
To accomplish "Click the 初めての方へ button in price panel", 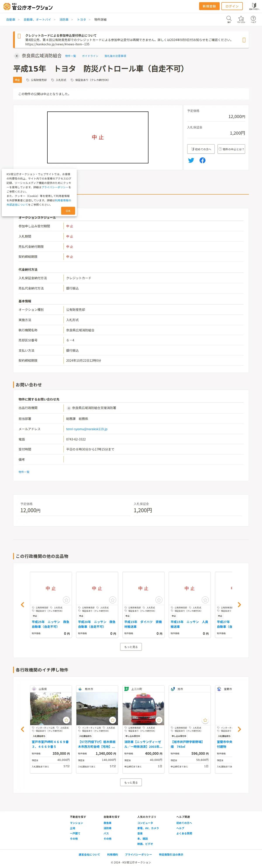I will click(x=201, y=149).
